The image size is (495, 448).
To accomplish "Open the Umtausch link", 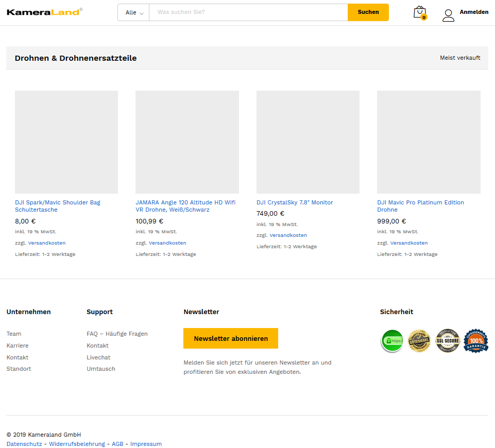I will pos(101,369).
